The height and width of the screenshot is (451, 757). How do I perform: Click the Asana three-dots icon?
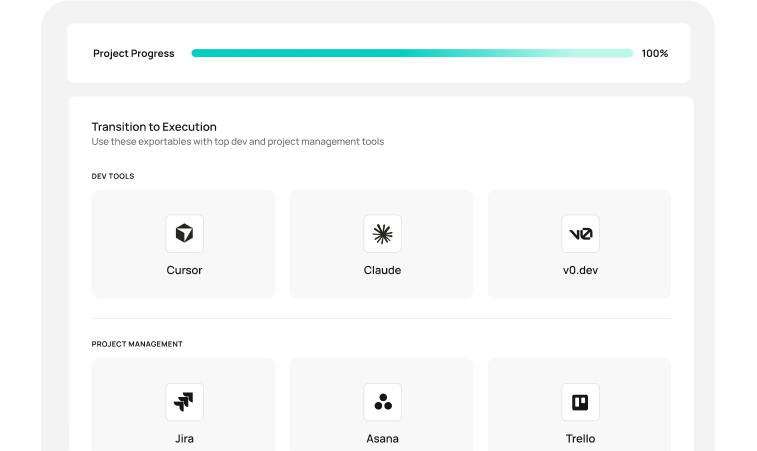pyautogui.click(x=382, y=402)
